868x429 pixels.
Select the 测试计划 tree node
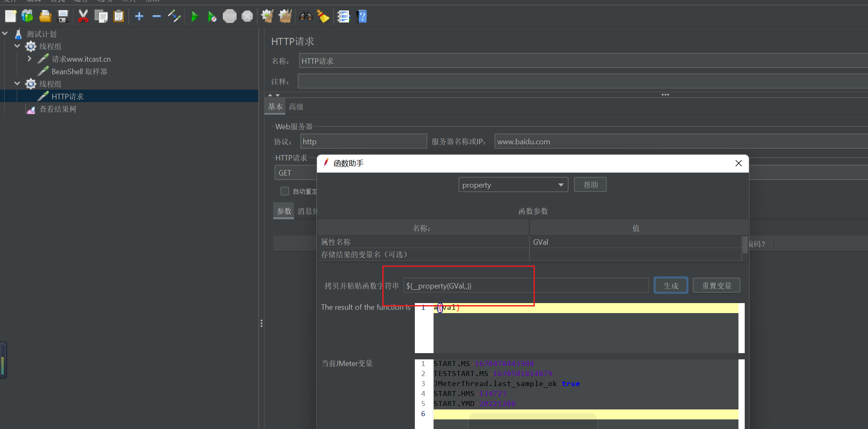tap(42, 34)
